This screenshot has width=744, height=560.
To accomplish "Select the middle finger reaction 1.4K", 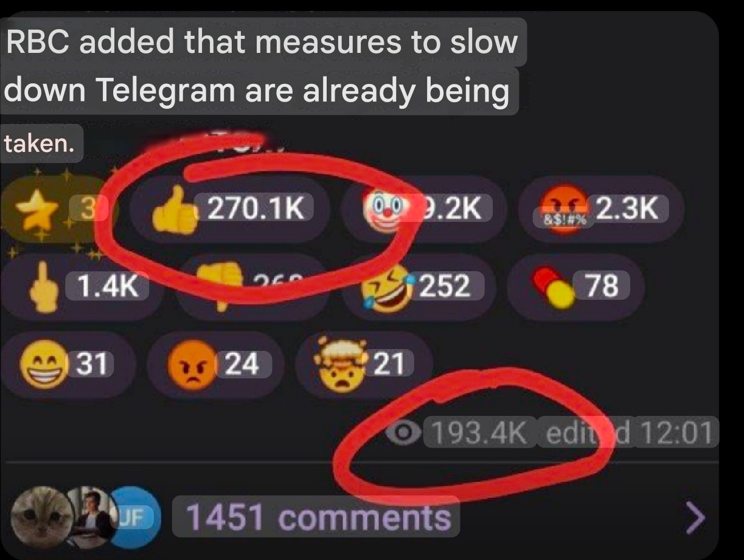I will pos(85,287).
